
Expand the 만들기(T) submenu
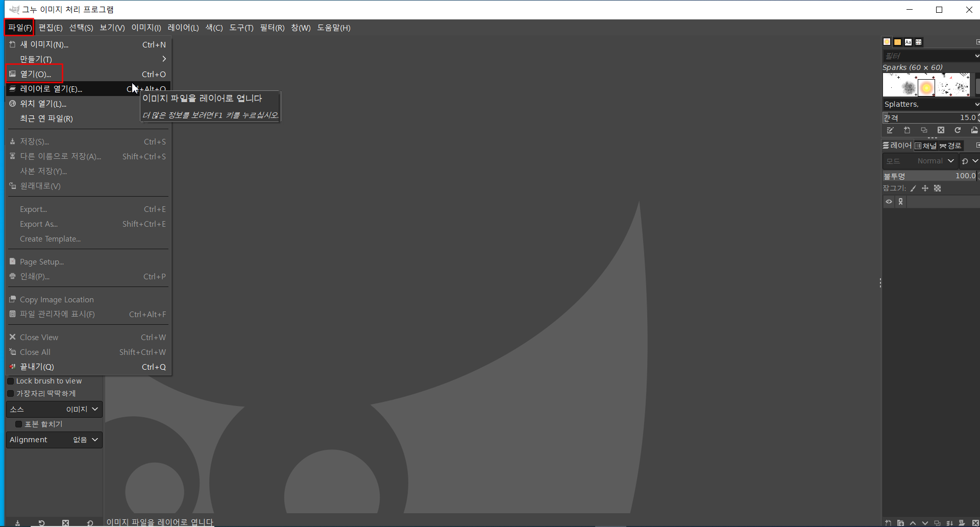[x=88, y=59]
